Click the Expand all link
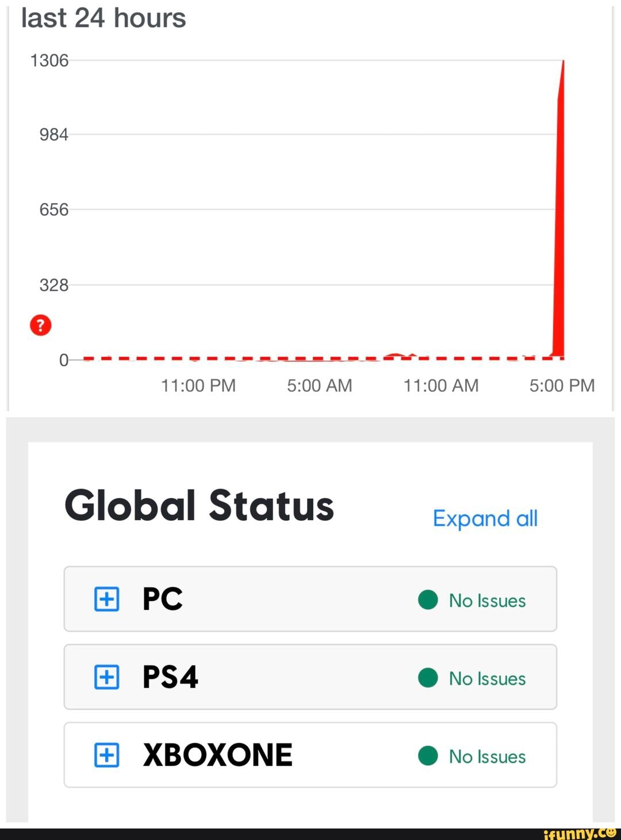621x840 pixels. (x=485, y=518)
